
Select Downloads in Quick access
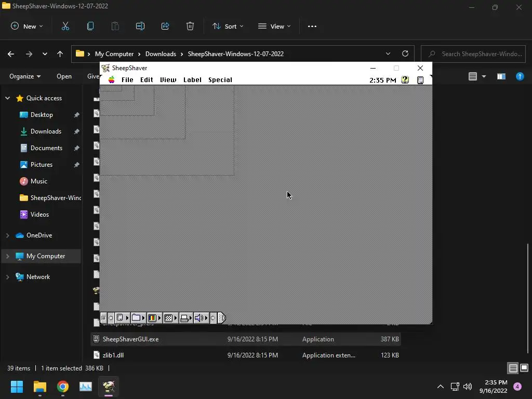[46, 131]
